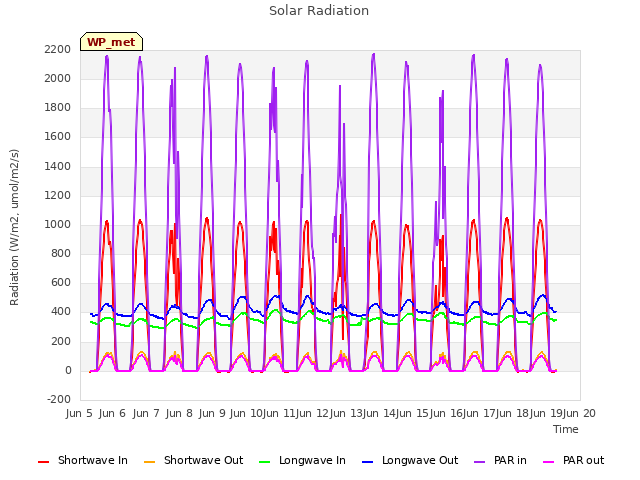This screenshot has height=480, width=640.
Task: Click the Solar Radiation chart title
Action: (x=319, y=11)
